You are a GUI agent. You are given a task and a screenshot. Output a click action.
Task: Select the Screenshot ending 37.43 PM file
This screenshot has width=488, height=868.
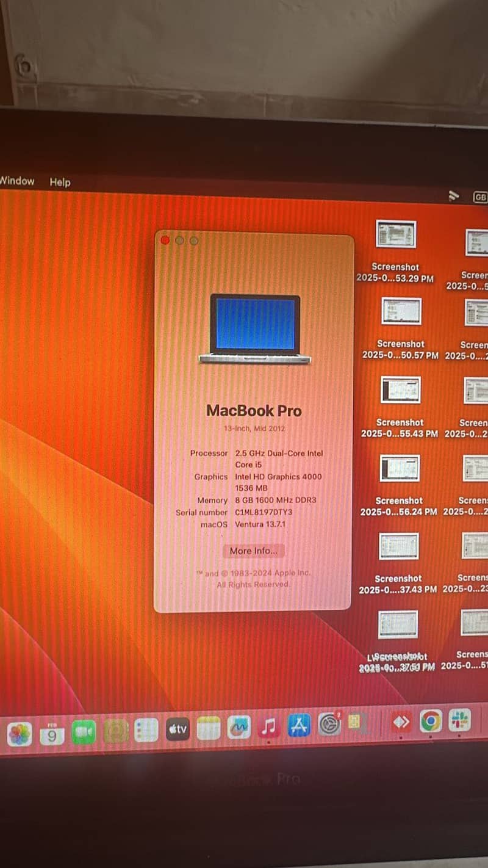(398, 563)
